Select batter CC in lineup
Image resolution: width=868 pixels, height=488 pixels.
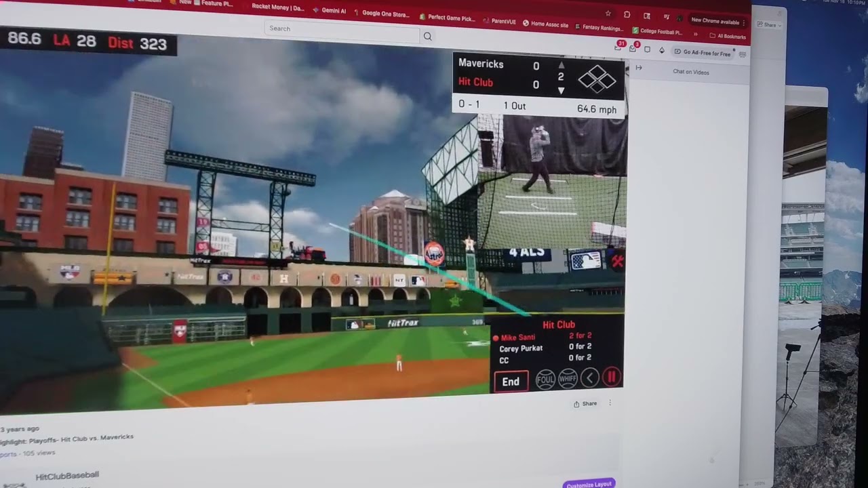pyautogui.click(x=504, y=361)
